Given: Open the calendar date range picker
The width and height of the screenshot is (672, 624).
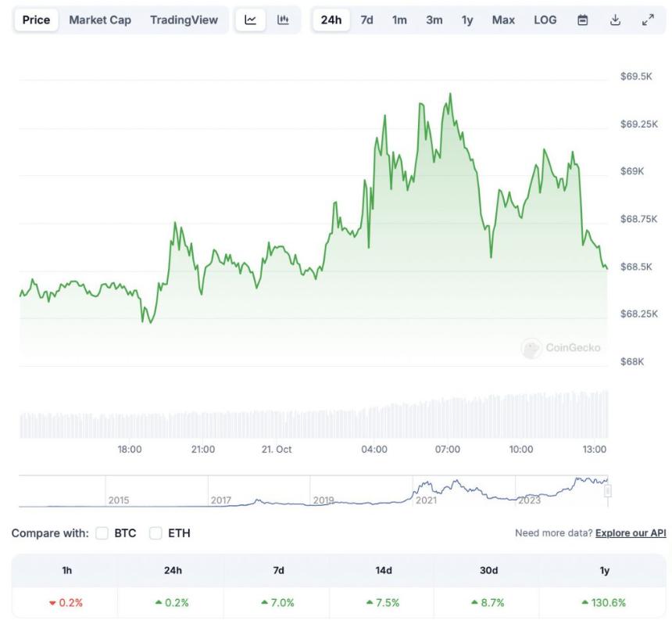Looking at the screenshot, I should coord(582,20).
